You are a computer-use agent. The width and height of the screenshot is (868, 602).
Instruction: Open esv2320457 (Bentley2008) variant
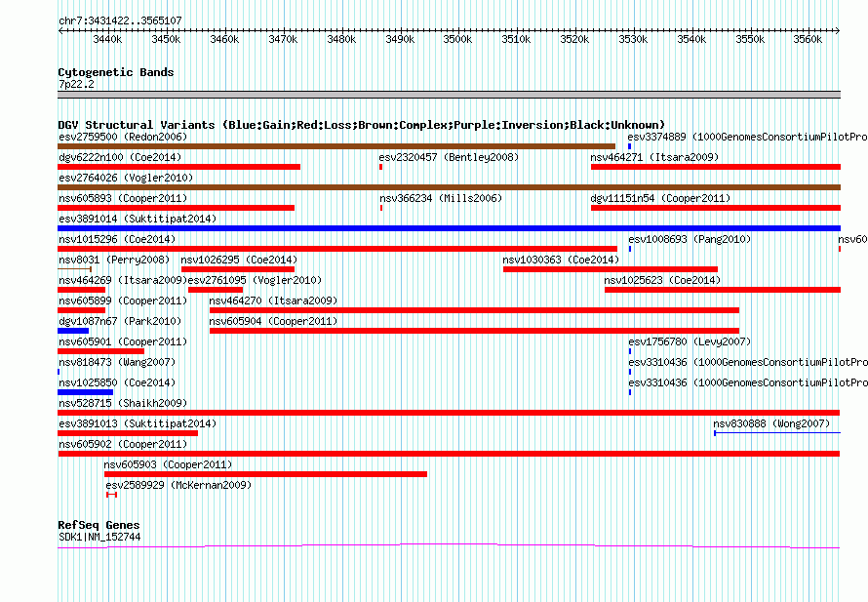pos(449,157)
